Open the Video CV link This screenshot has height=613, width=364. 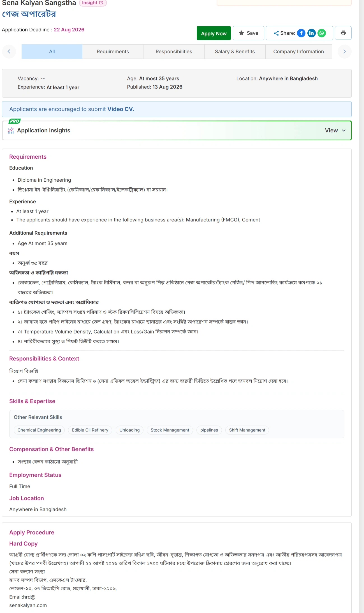coord(120,109)
